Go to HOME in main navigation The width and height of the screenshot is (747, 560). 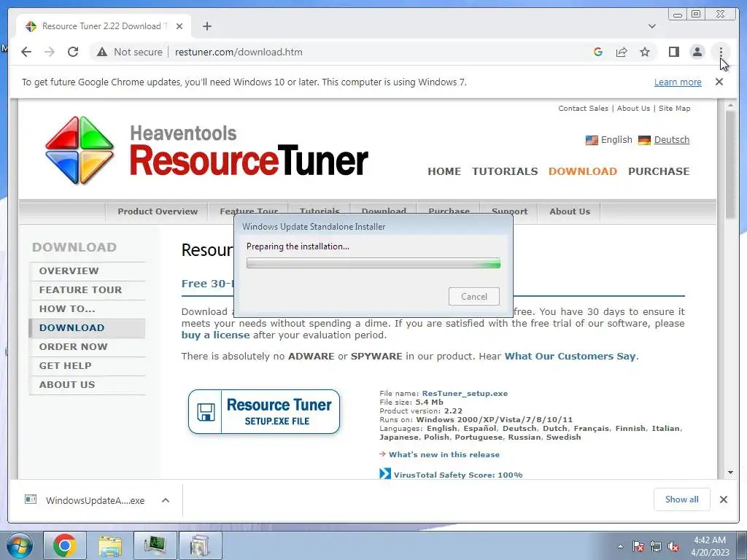(x=444, y=171)
